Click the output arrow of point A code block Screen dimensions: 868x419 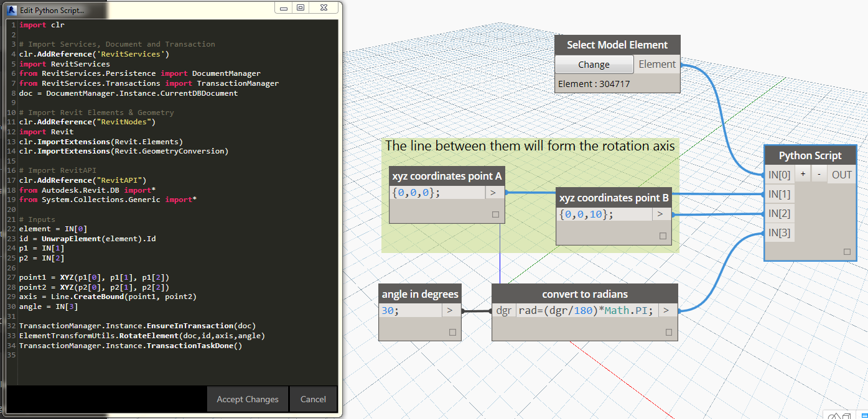click(x=493, y=193)
